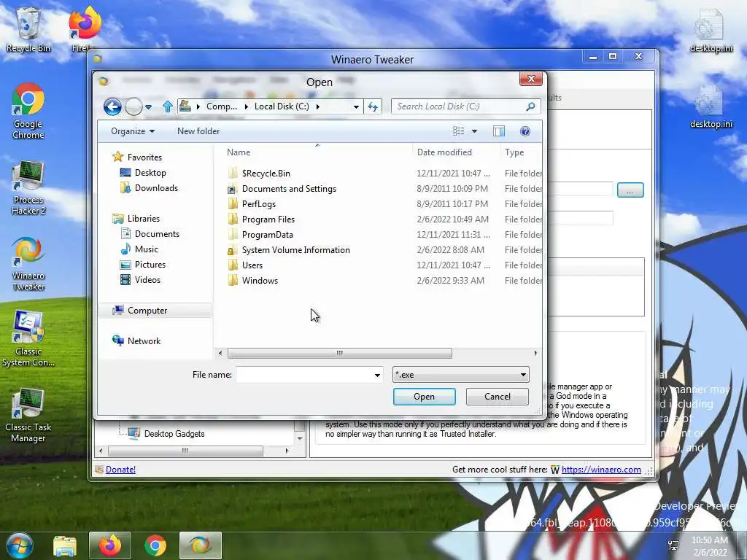Open Chrome from taskbar
The height and width of the screenshot is (560, 747).
[155, 545]
